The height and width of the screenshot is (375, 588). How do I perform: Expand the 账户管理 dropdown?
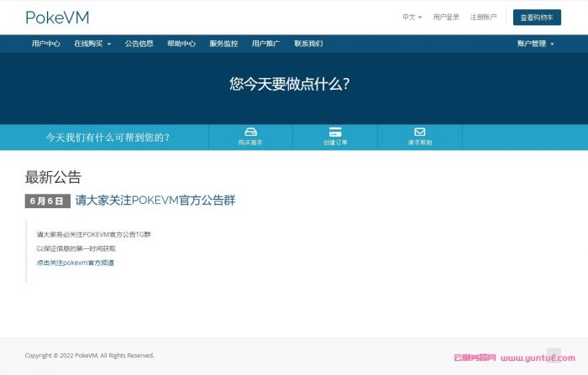535,44
